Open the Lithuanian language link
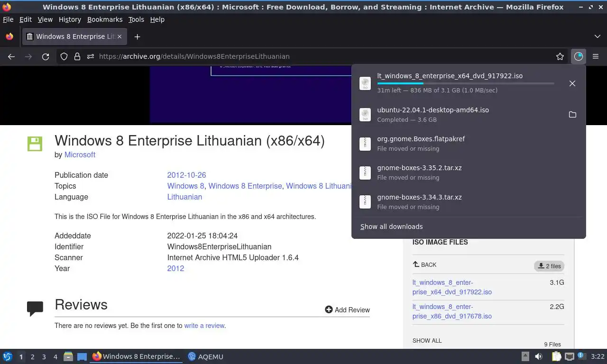The image size is (607, 364). pos(184,197)
